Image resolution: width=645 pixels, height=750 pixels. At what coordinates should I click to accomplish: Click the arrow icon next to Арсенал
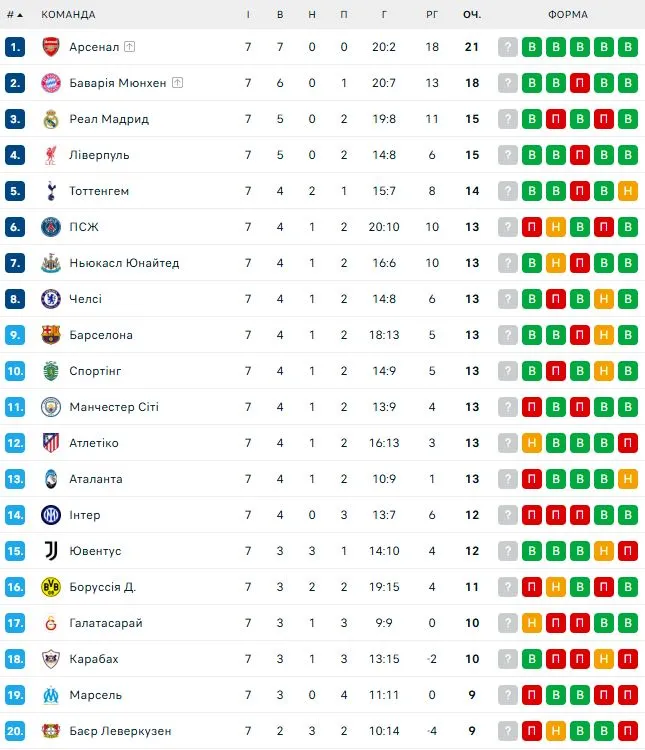130,47
